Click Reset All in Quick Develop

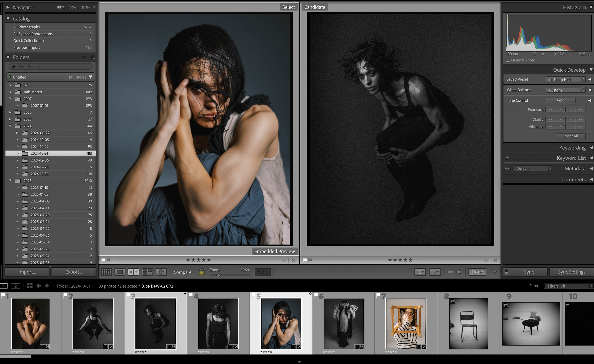pos(571,136)
